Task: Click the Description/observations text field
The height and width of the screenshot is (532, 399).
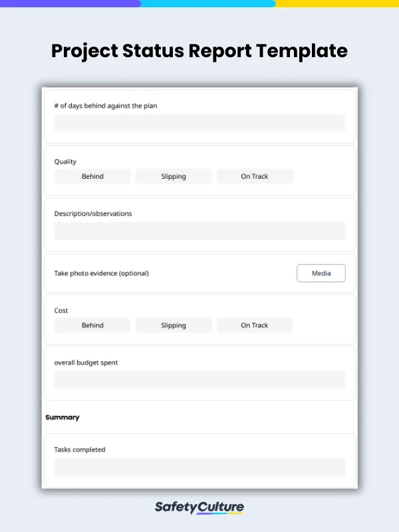Action: [199, 231]
